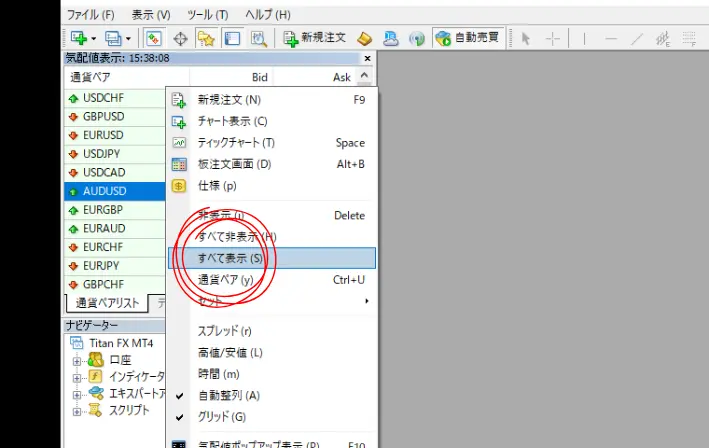Viewport: 709px width, 448px height.
Task: Toggle the Data Window crosshair toolbar icon
Action: tap(181, 39)
